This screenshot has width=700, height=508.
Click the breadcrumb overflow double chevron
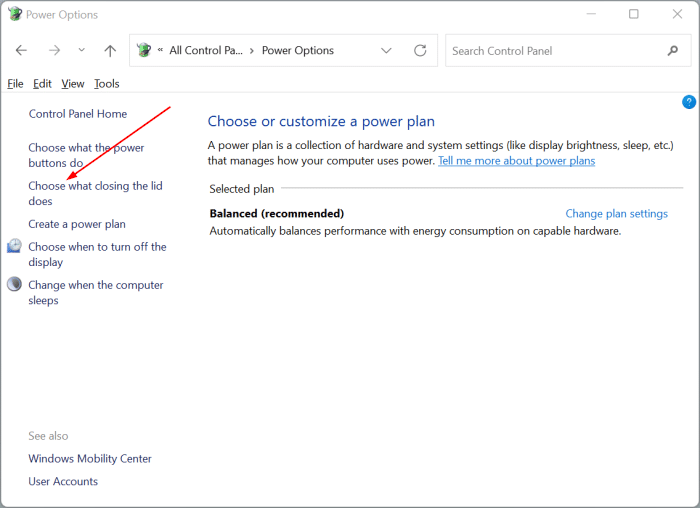[160, 50]
